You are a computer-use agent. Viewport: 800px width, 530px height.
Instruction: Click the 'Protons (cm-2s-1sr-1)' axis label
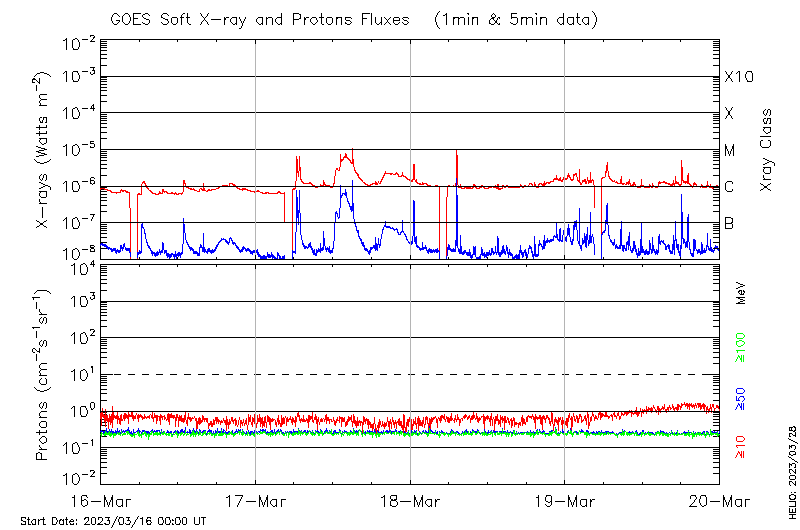40,375
